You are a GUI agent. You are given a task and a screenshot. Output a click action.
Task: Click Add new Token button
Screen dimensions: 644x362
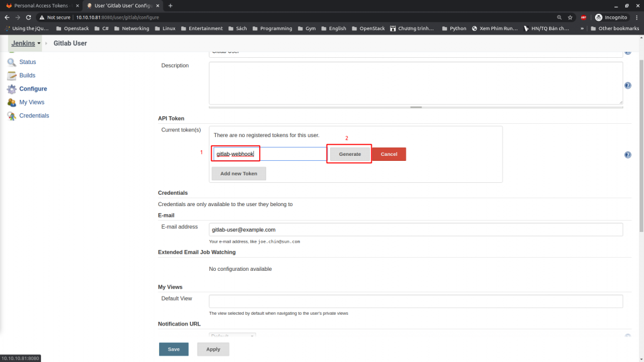point(238,173)
